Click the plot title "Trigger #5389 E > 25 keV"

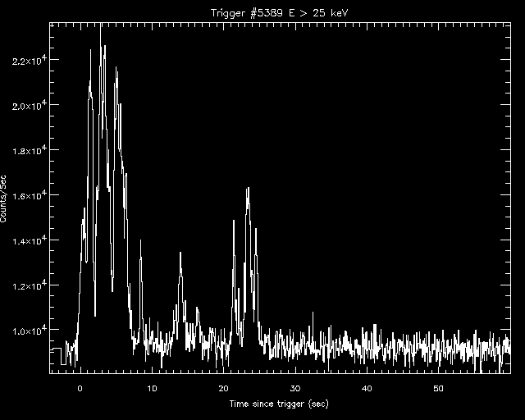point(279,13)
